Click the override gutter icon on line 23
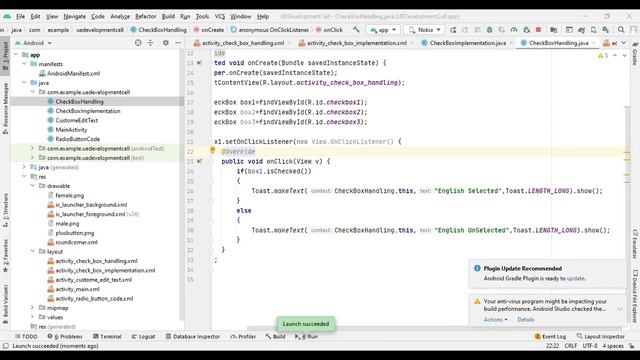The image size is (640, 360). click(199, 161)
